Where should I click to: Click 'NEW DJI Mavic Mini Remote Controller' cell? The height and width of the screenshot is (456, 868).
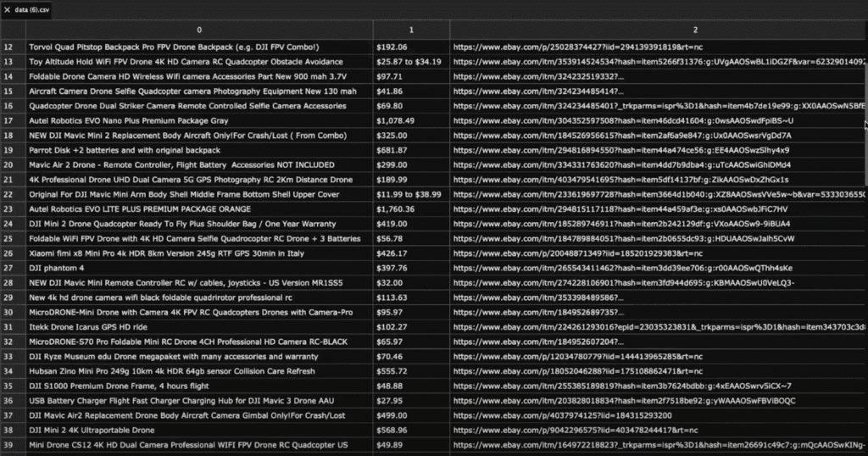pos(199,283)
